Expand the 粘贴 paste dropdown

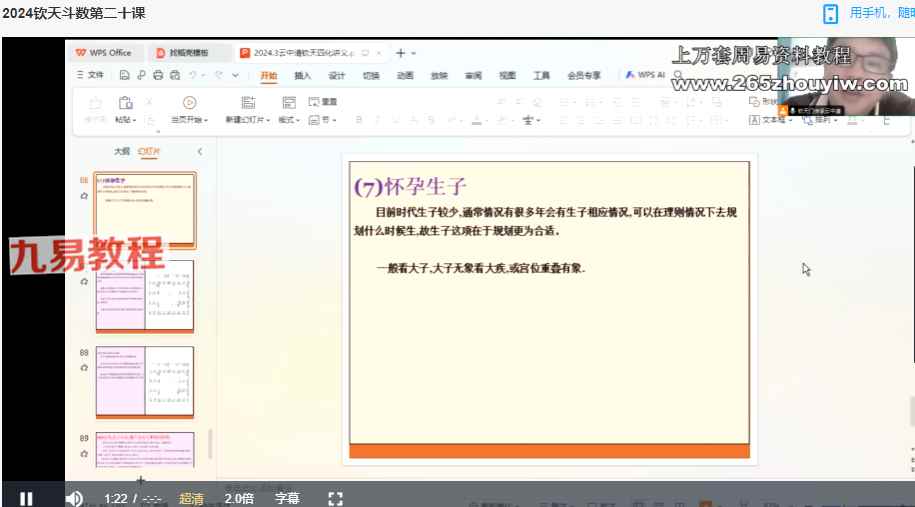pyautogui.click(x=125, y=119)
